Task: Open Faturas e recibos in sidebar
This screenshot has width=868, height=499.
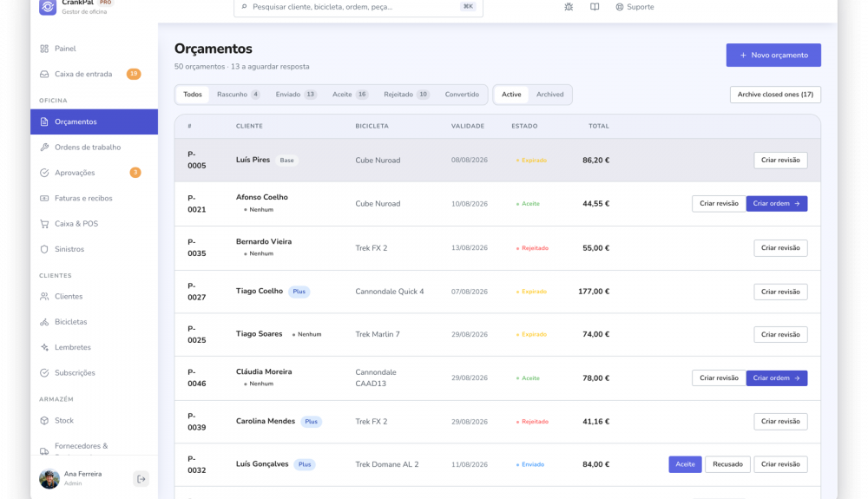Action: point(94,198)
